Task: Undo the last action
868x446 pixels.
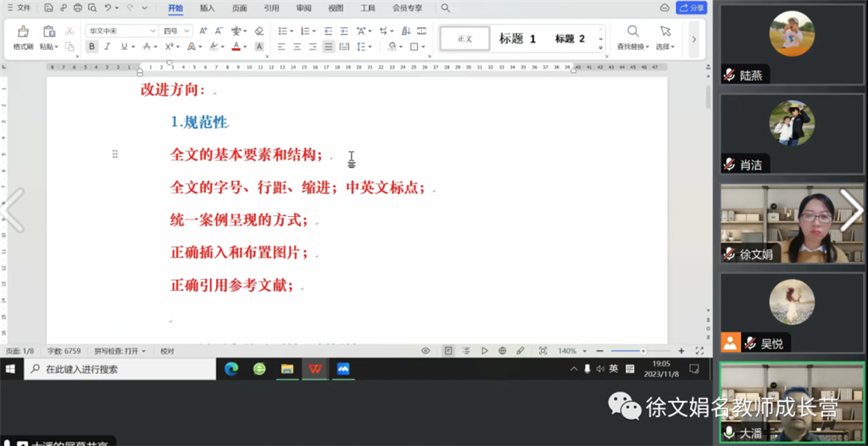Action: pos(108,8)
